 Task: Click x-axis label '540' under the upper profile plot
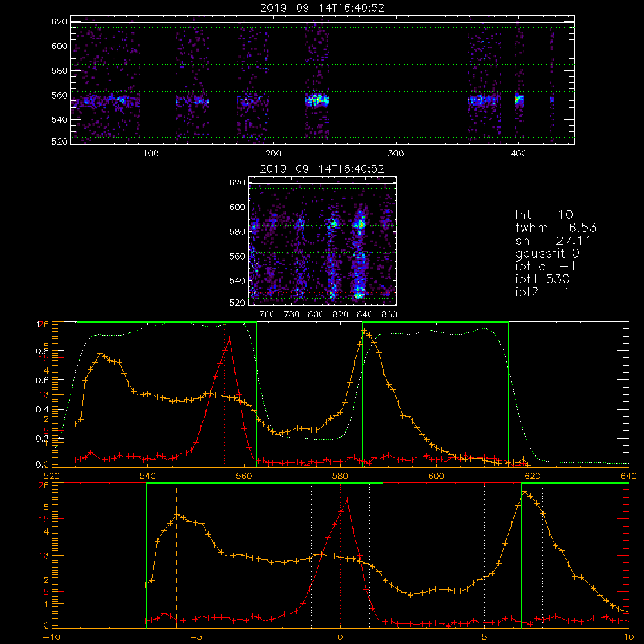pos(148,476)
